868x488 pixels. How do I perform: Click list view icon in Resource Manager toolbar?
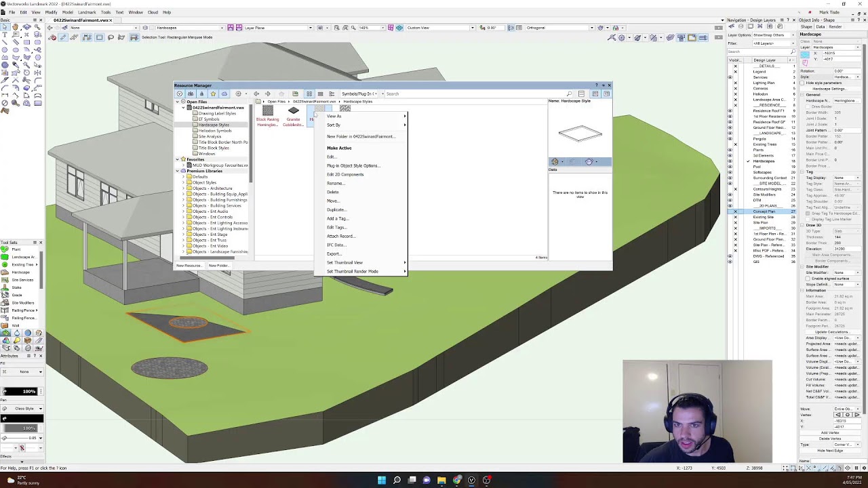320,94
